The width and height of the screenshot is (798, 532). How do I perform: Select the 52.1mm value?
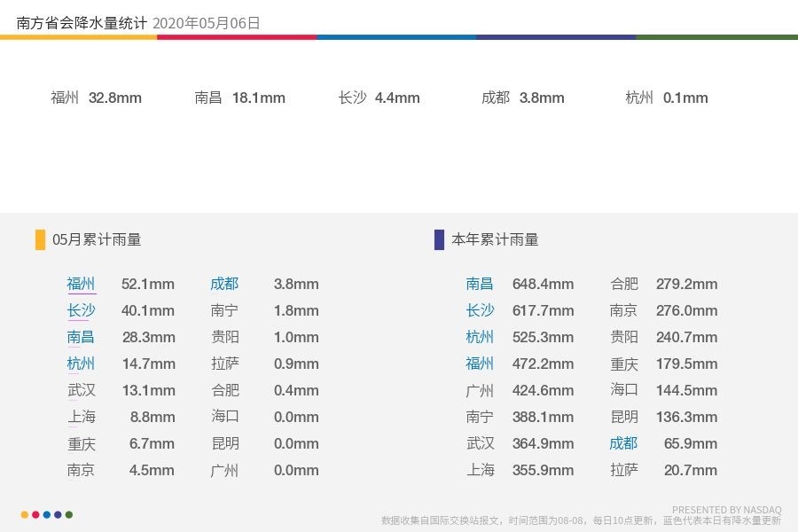point(148,284)
